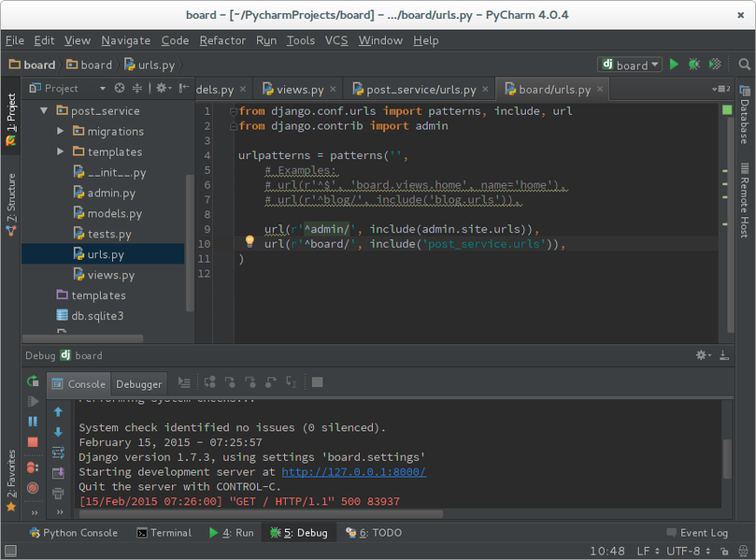Switch to the Debugger tab
This screenshot has width=756, height=560.
tap(139, 384)
